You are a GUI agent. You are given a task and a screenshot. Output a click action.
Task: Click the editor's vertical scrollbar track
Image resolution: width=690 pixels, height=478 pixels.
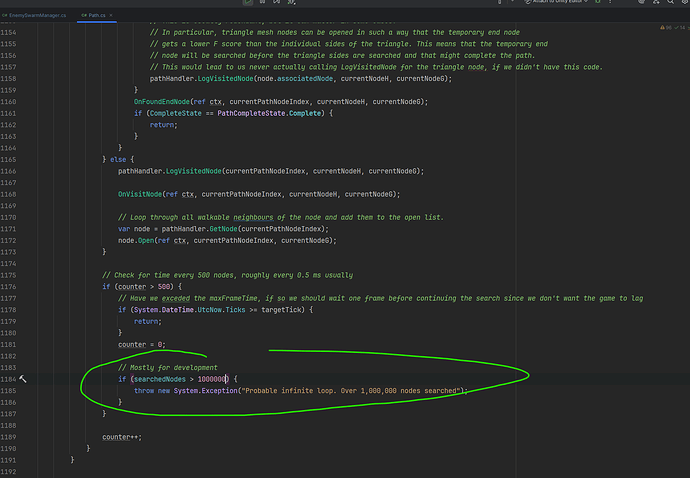[x=684, y=250]
